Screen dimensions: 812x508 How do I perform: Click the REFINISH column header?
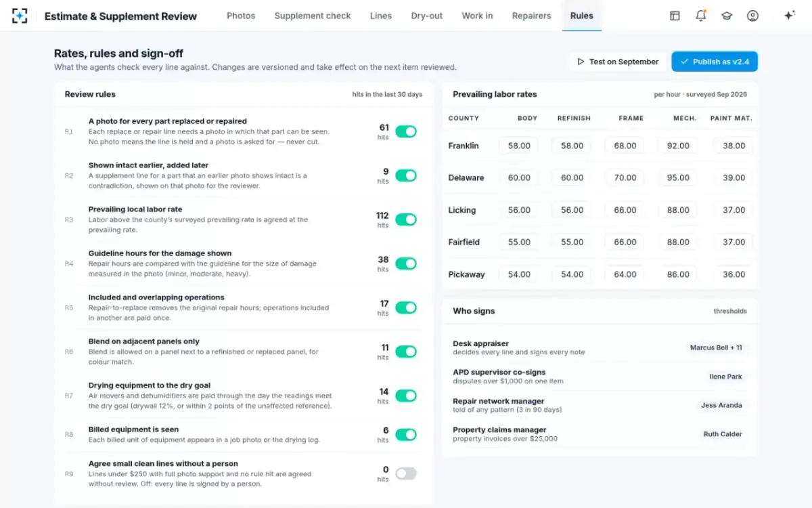(574, 118)
